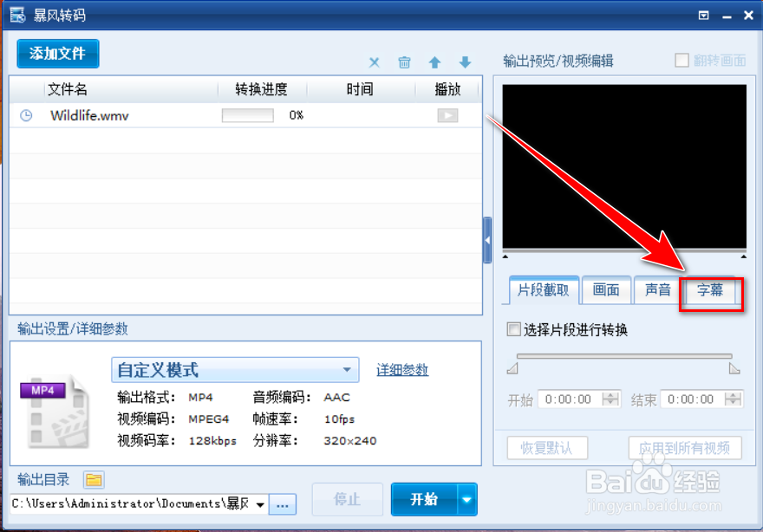Screen dimensions: 763x532
Task: Enable the 翻转画面 checkbox
Action: pyautogui.click(x=681, y=61)
